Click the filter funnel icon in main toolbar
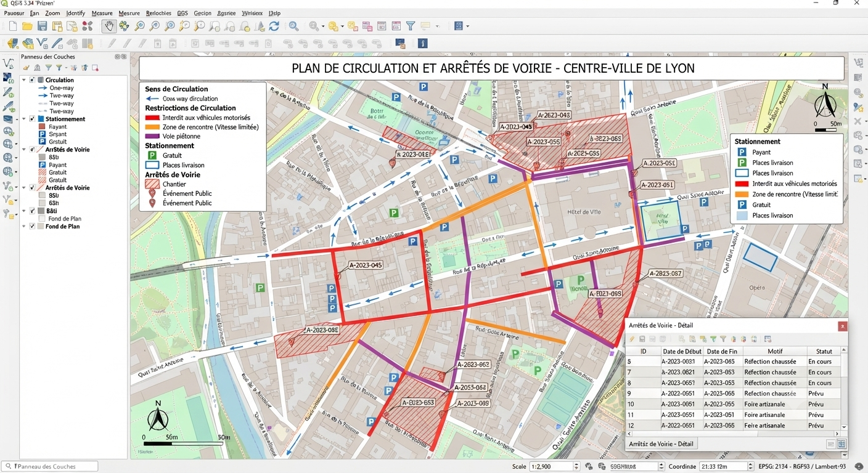 click(410, 26)
